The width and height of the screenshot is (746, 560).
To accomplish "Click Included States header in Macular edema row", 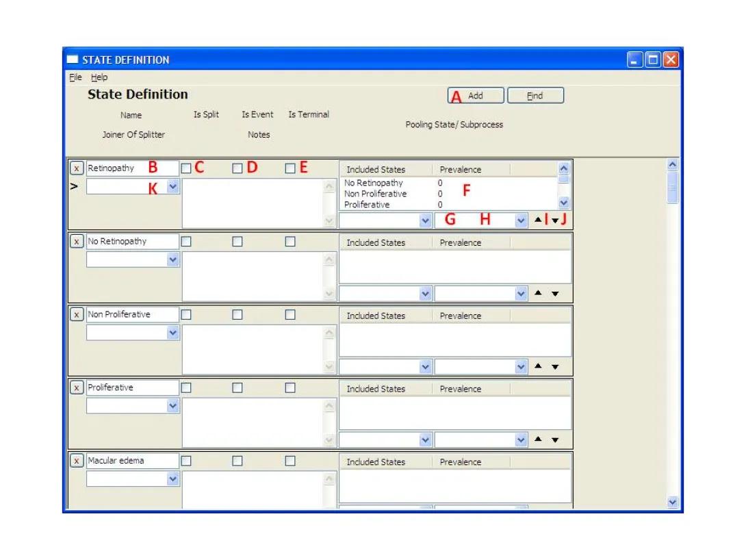I will [386, 462].
